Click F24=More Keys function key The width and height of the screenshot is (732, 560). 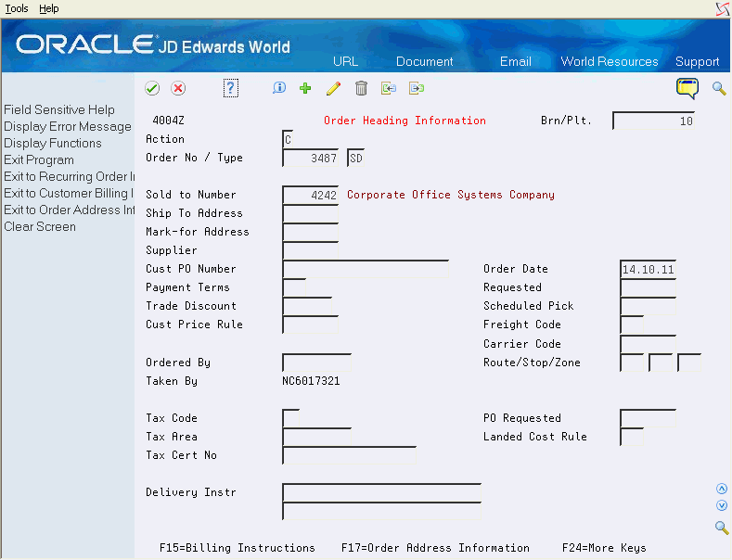click(x=604, y=548)
